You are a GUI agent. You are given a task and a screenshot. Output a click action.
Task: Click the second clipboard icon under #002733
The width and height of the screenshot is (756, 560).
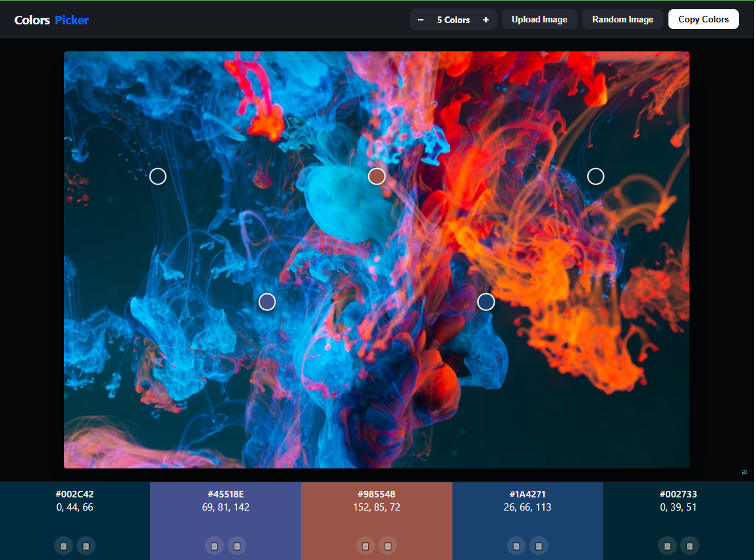tap(690, 546)
